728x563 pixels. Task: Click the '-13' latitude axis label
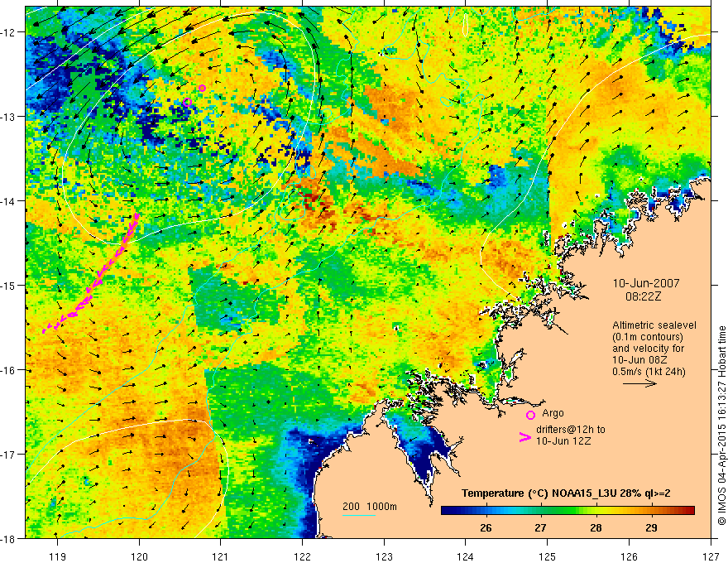tap(9, 116)
